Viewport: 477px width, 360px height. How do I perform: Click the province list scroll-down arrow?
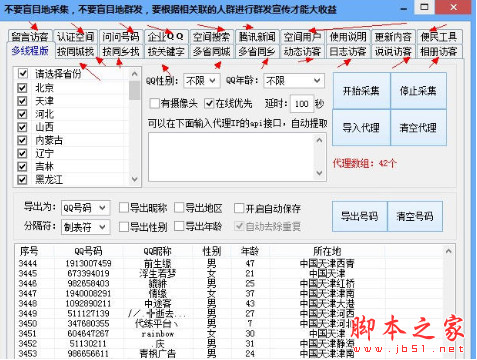click(134, 179)
